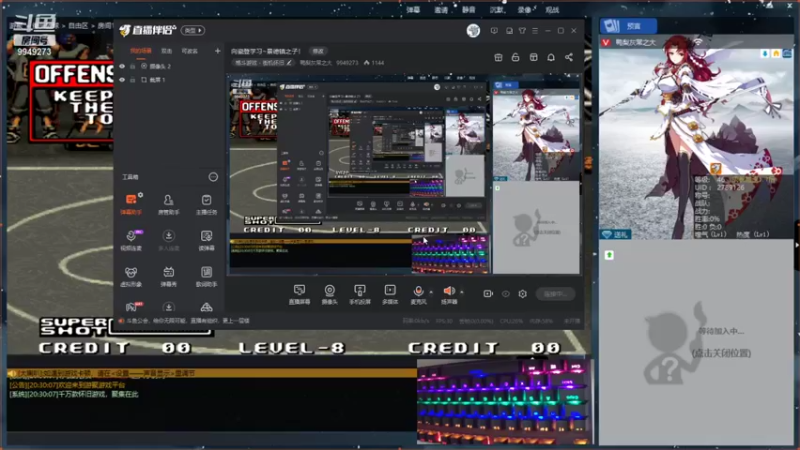Expand speaker options arrow
The width and height of the screenshot is (800, 450).
(462, 292)
